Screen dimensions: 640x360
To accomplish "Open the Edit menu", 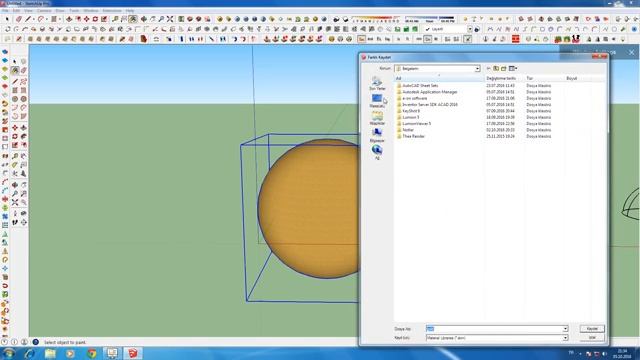I will (16, 11).
